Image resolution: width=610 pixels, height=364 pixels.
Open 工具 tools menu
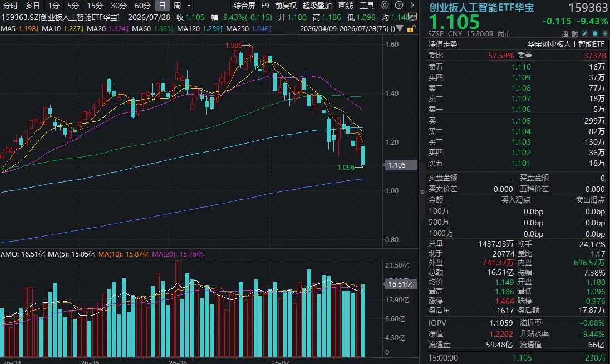click(366, 6)
